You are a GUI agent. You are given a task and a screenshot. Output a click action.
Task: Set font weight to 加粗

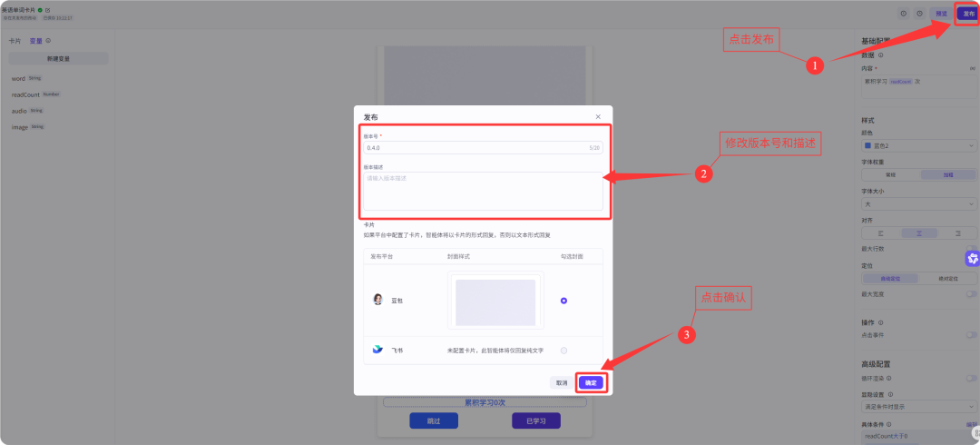click(948, 174)
